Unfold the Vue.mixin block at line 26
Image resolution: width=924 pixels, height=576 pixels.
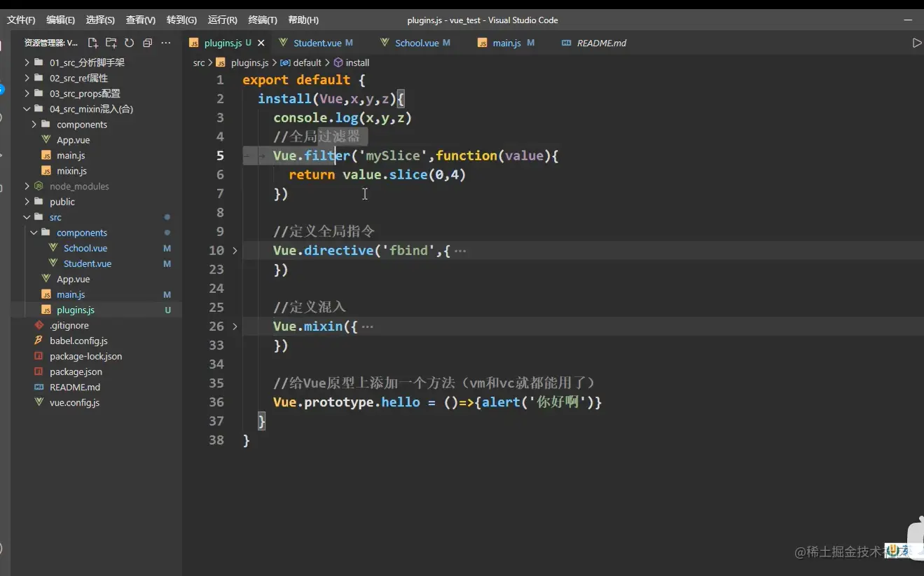coord(235,327)
